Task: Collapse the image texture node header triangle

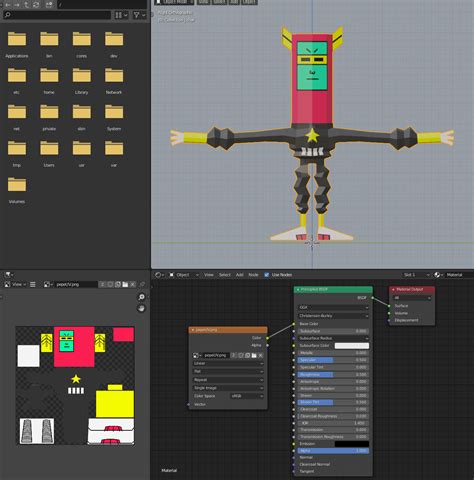Action: [193, 330]
